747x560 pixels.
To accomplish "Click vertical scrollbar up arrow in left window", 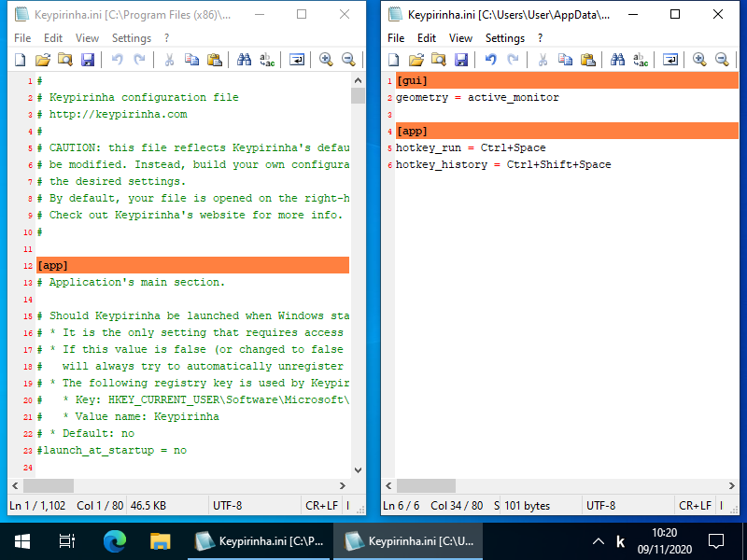I will click(x=358, y=80).
